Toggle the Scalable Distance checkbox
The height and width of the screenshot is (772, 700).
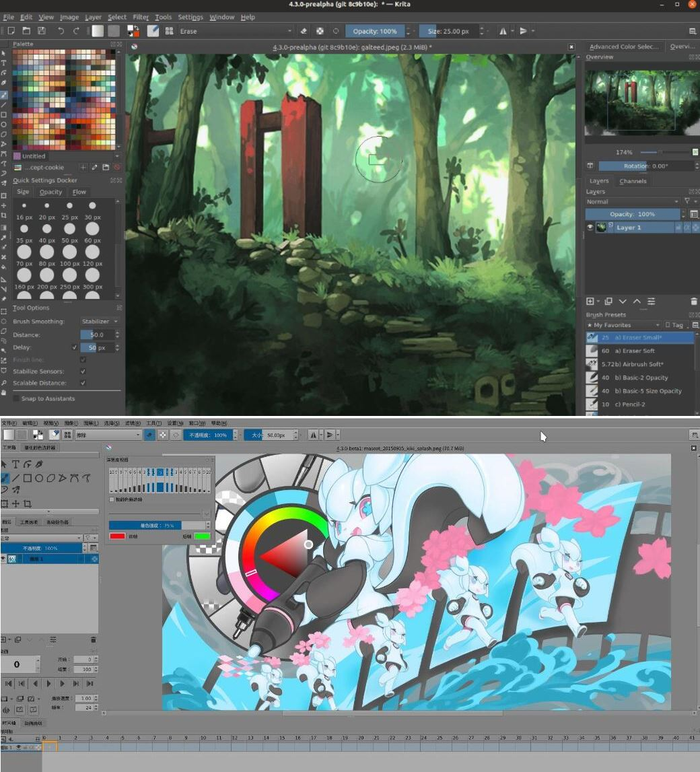pyautogui.click(x=83, y=382)
